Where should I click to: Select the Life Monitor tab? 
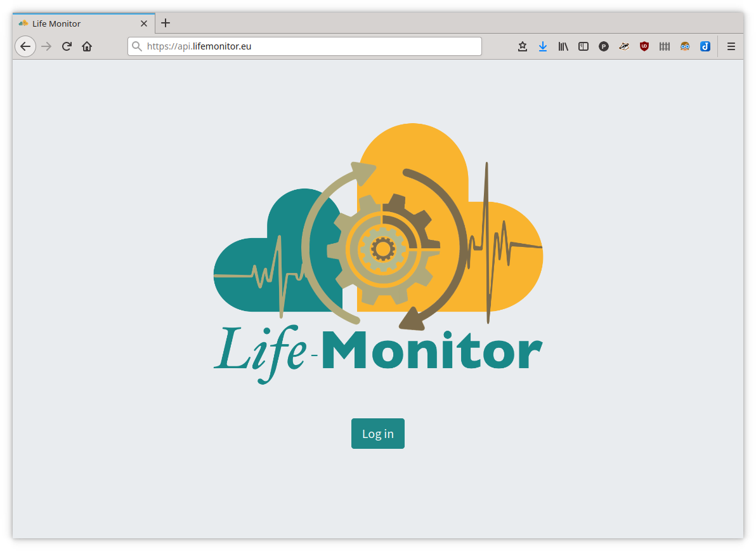84,23
